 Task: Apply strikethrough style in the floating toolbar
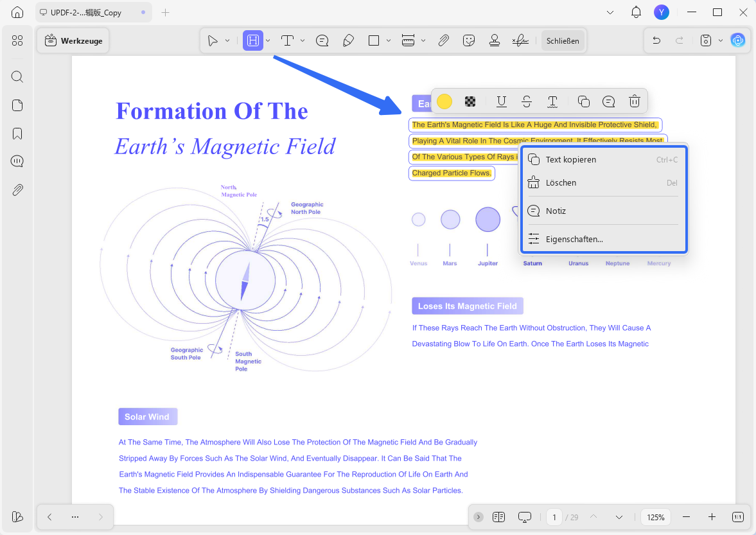click(x=527, y=101)
